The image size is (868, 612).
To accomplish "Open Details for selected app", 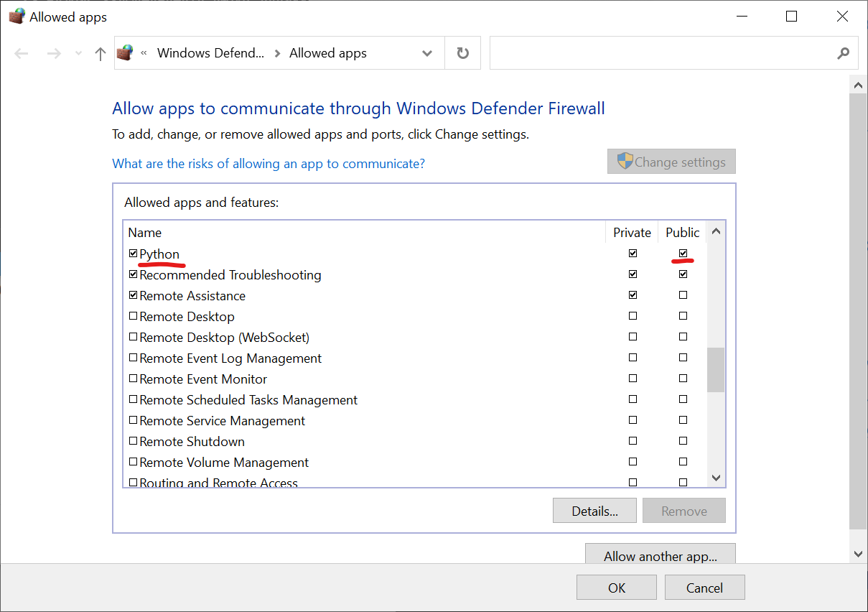I will [x=594, y=511].
